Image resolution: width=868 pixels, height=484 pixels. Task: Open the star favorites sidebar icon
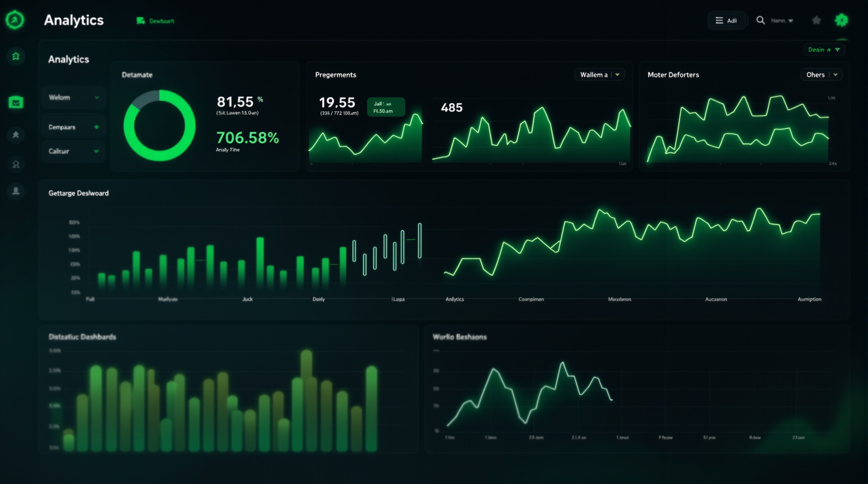tap(16, 135)
